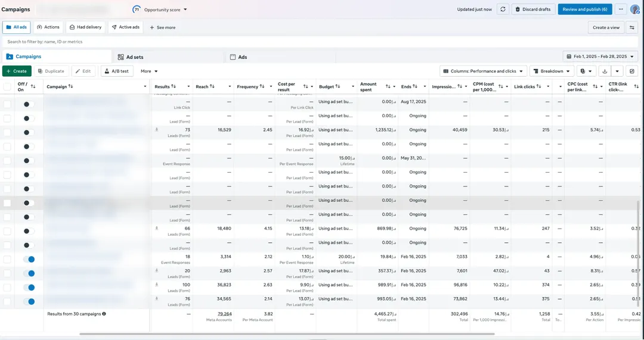Open the Results column options arrow
This screenshot has height=340, width=644.
[x=188, y=86]
